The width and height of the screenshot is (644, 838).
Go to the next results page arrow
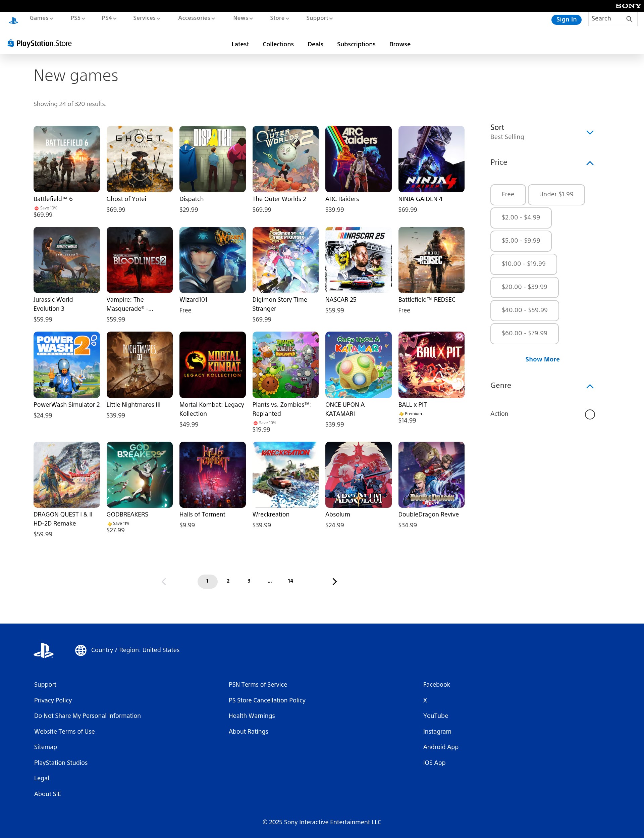(x=334, y=581)
